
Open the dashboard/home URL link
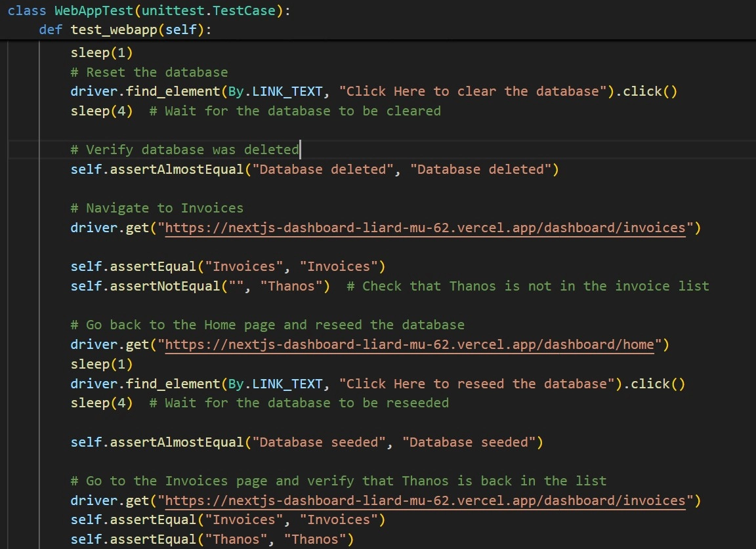click(409, 344)
